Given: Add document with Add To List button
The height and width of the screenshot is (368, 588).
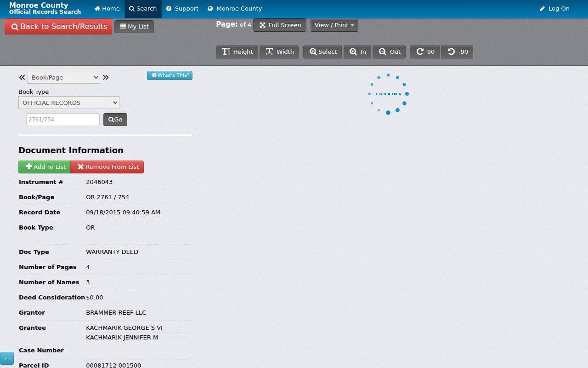Looking at the screenshot, I should [45, 167].
